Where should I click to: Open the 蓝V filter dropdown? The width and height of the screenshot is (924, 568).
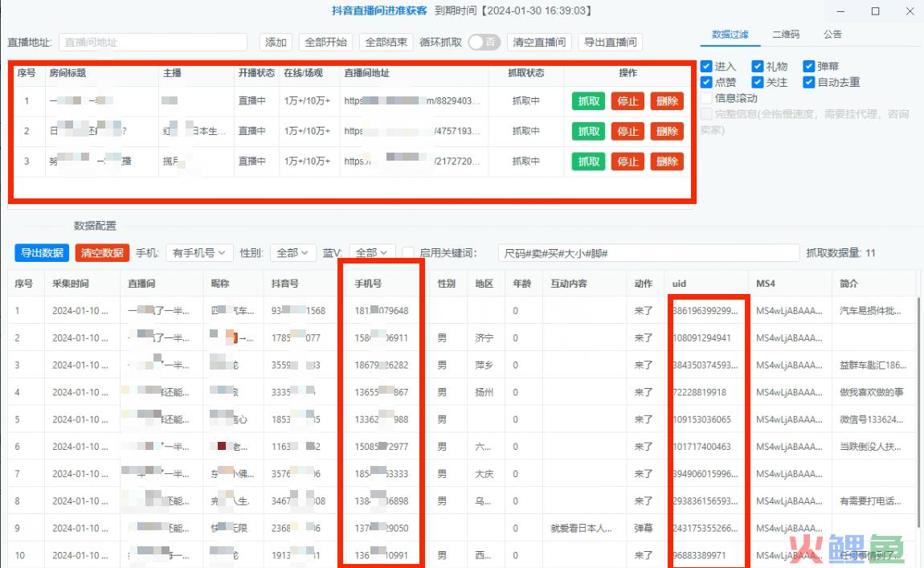pyautogui.click(x=372, y=253)
